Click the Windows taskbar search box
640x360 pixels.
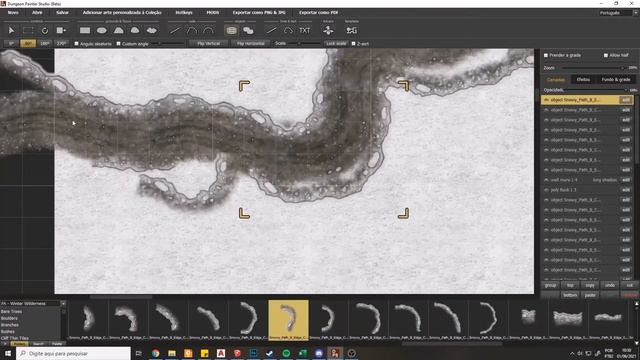click(x=74, y=353)
